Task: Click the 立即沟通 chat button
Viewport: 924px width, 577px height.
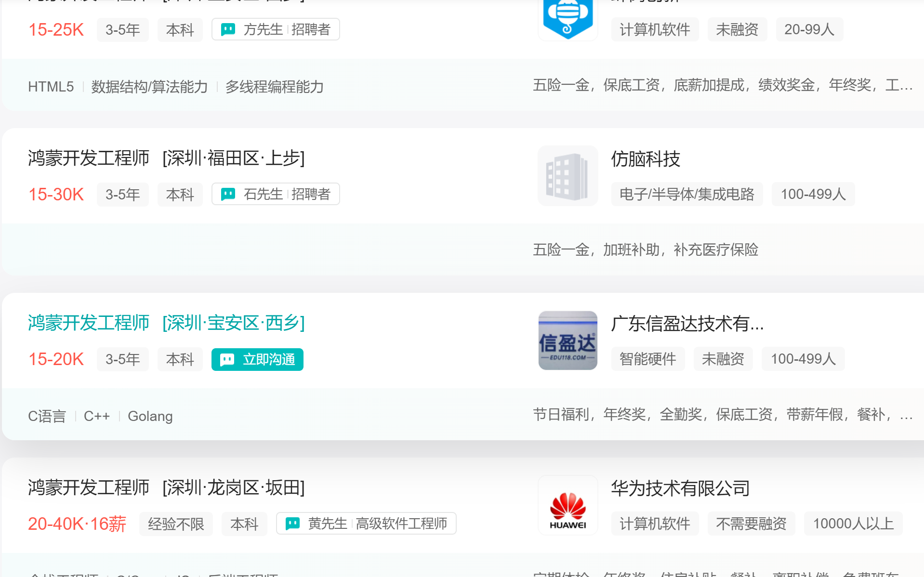Action: pos(257,359)
